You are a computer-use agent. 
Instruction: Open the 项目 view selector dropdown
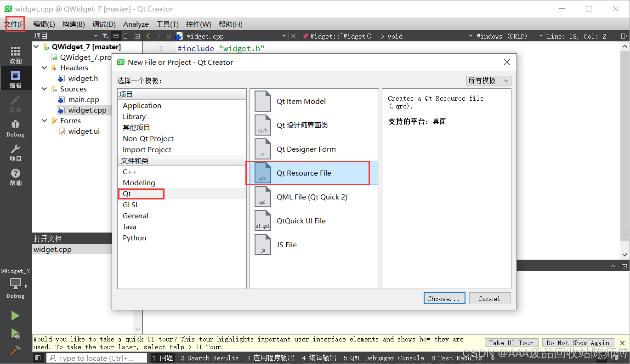pyautogui.click(x=66, y=36)
